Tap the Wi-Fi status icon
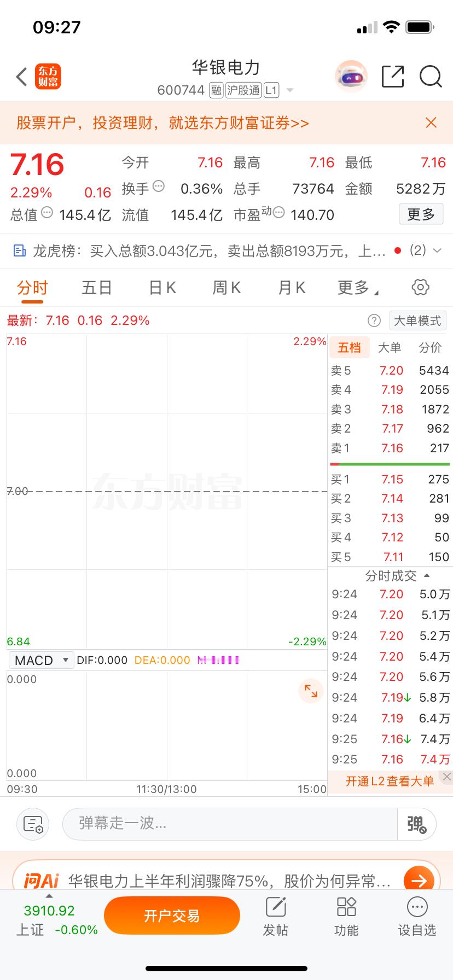The height and width of the screenshot is (980, 453). coord(391,27)
